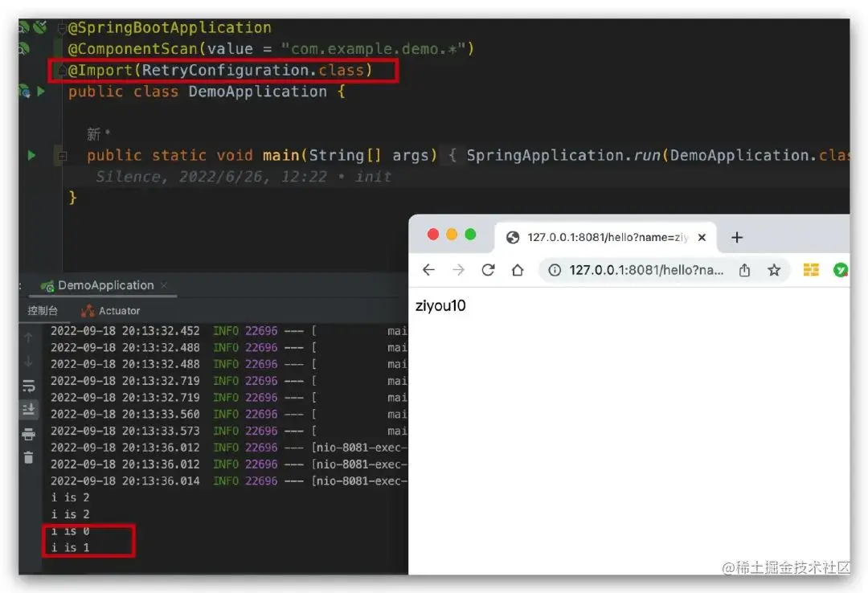Clear console with the trash icon
868x593 pixels.
pos(29,457)
